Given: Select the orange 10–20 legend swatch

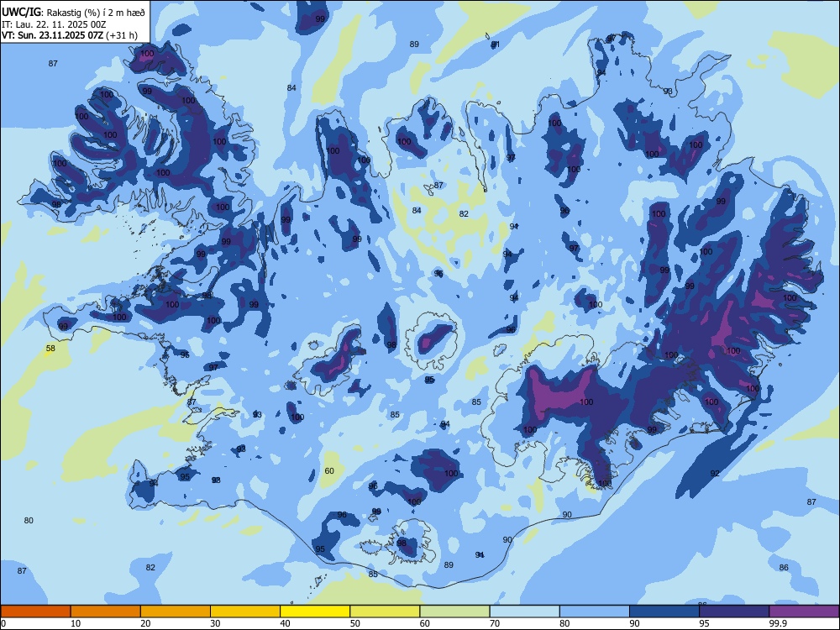Looking at the screenshot, I should (106, 612).
